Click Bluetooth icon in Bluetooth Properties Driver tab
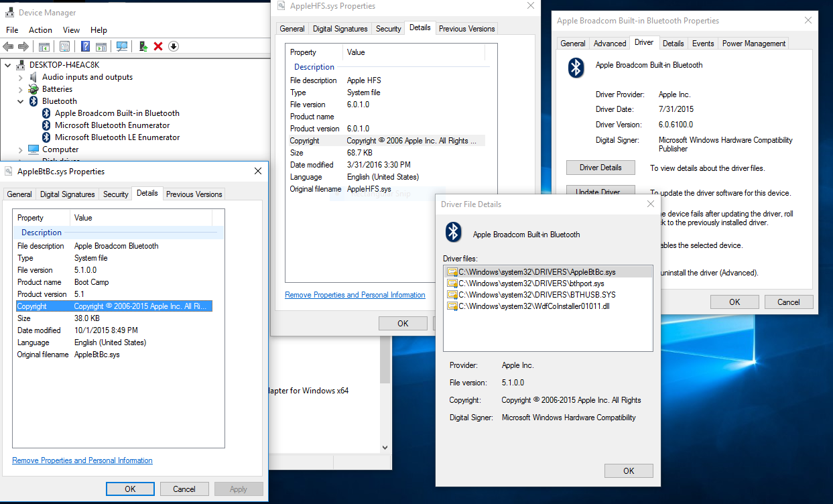Screen dimensions: 833x504 (x=576, y=67)
